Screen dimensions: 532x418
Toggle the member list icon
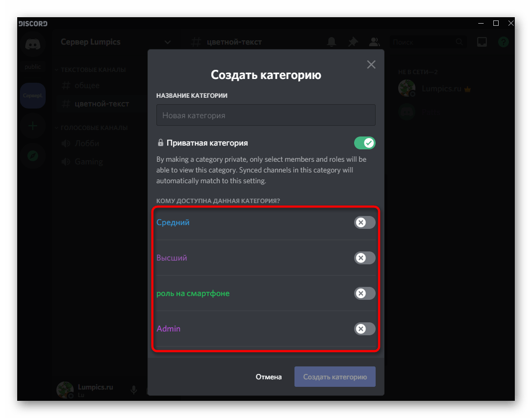374,42
